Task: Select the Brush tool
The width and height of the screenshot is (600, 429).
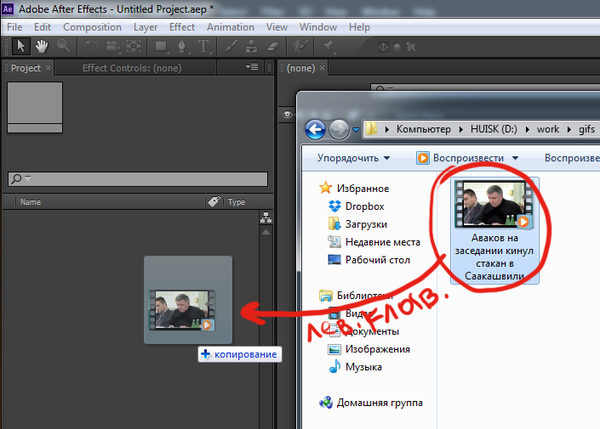Action: pos(231,47)
